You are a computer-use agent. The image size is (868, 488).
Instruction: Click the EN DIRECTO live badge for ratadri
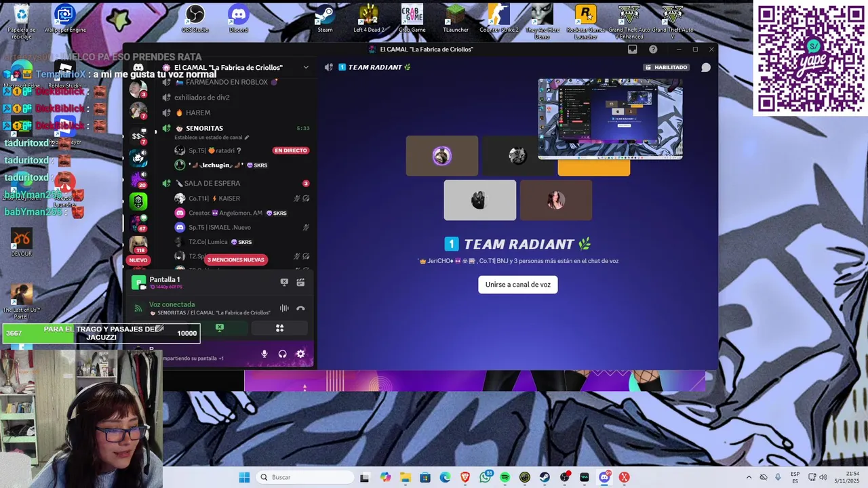291,150
